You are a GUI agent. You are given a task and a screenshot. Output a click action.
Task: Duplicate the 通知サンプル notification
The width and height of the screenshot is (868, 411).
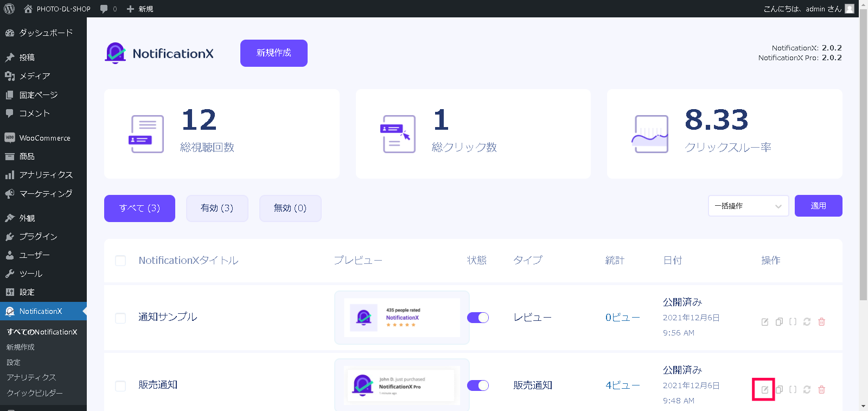coord(778,322)
